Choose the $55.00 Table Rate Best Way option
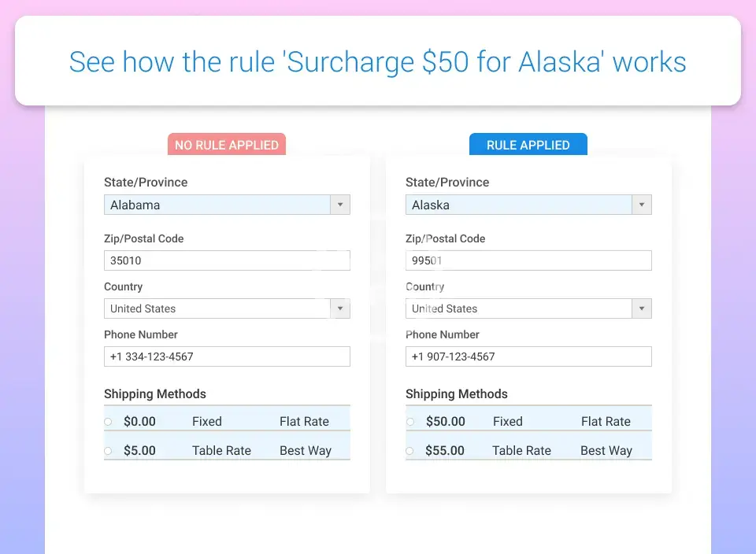The image size is (756, 554). point(410,451)
